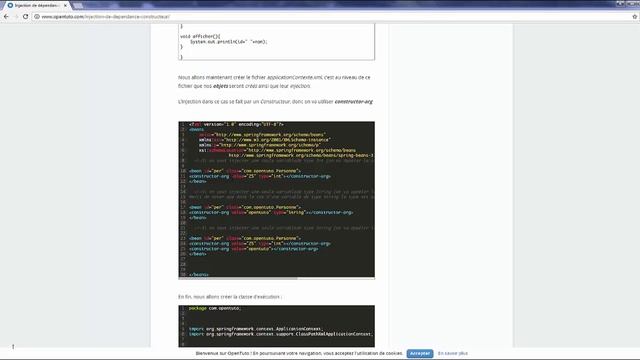The height and width of the screenshot is (360, 640).
Task: Open a new tab
Action: [78, 6]
